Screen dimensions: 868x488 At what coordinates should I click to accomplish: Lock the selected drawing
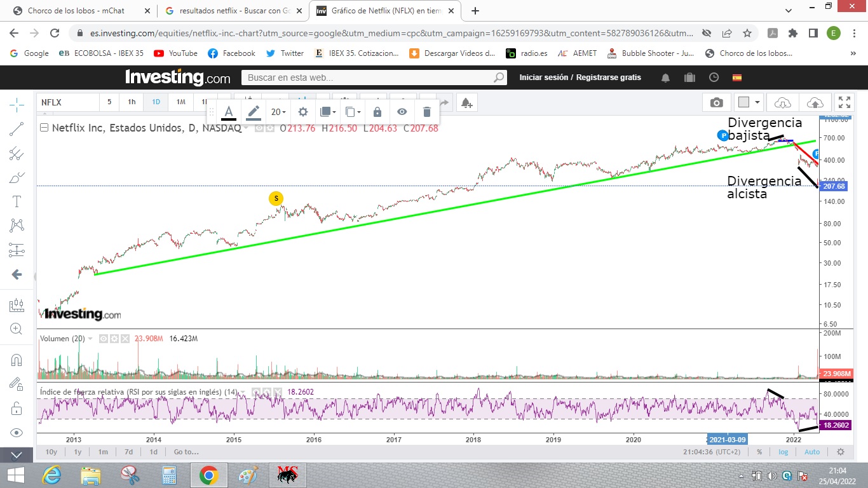[x=377, y=112]
